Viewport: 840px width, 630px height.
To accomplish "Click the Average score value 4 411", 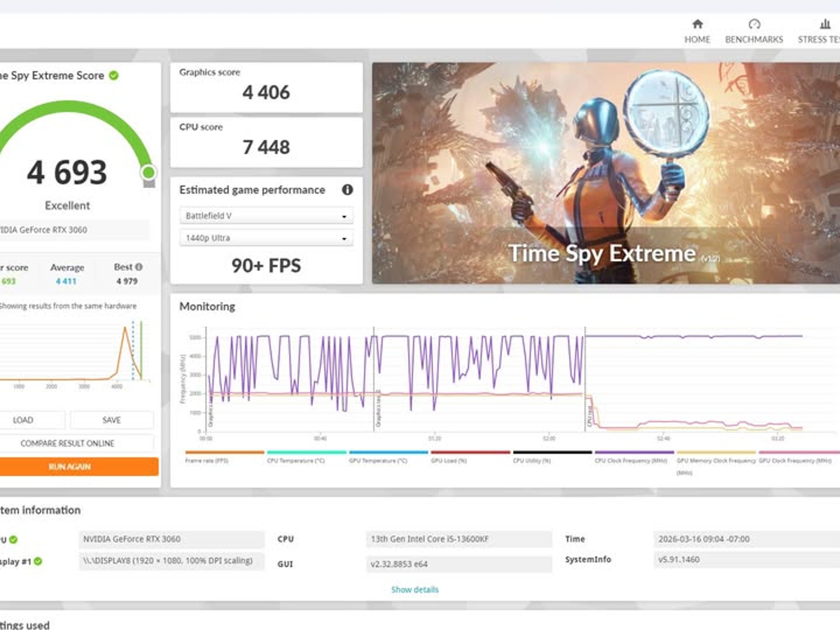I will coord(66,281).
